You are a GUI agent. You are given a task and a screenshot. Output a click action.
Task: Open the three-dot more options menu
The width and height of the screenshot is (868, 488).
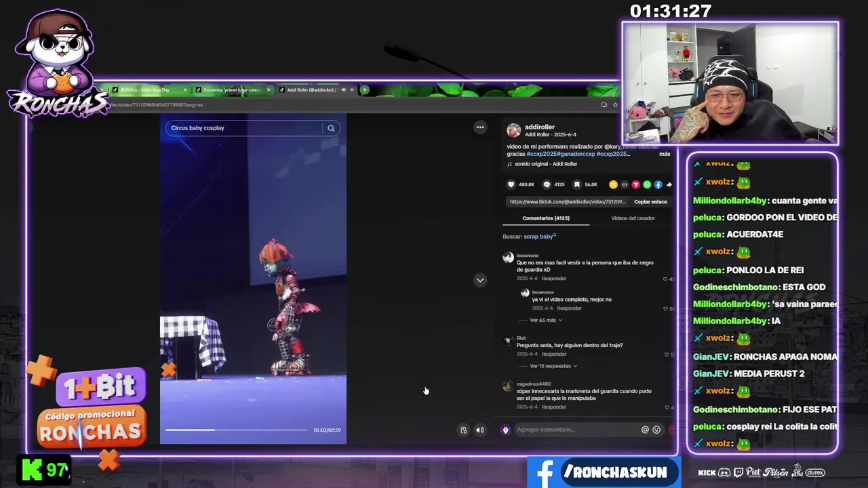[x=480, y=127]
